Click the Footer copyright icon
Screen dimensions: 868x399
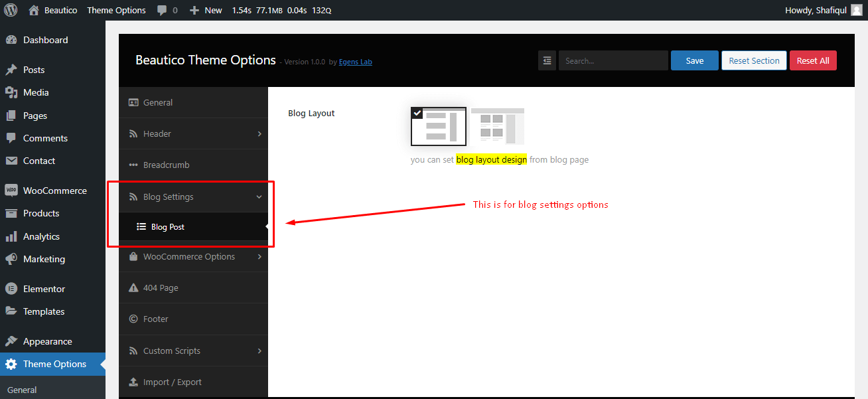133,319
